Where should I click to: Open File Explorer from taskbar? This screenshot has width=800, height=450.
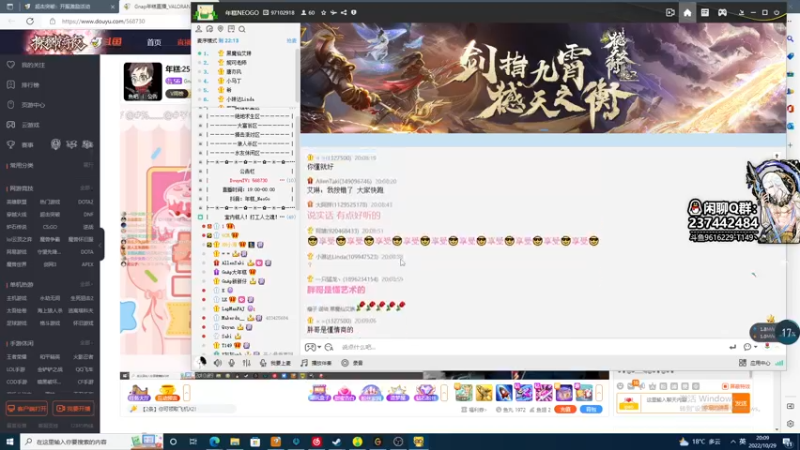[235, 441]
